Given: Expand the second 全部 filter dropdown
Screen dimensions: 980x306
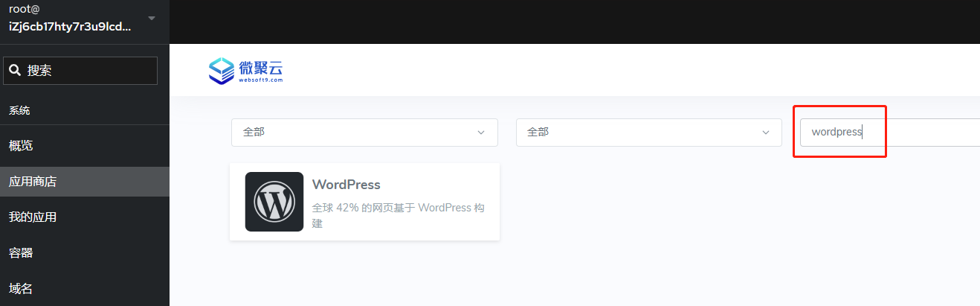Looking at the screenshot, I should [x=648, y=133].
